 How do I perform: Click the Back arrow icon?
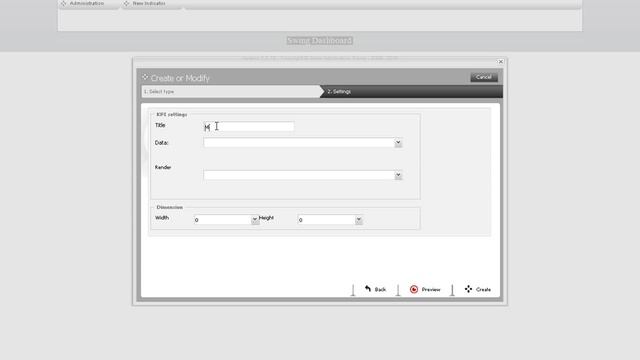coord(368,289)
